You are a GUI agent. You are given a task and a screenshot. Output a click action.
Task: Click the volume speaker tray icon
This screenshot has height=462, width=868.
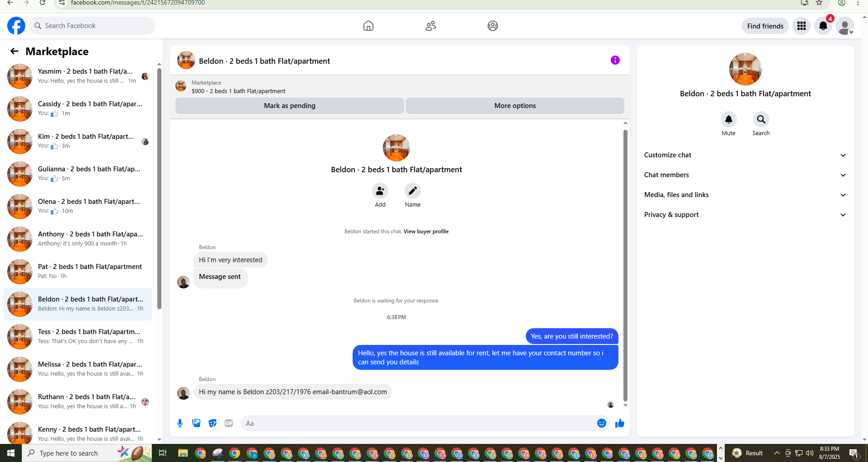(x=810, y=453)
